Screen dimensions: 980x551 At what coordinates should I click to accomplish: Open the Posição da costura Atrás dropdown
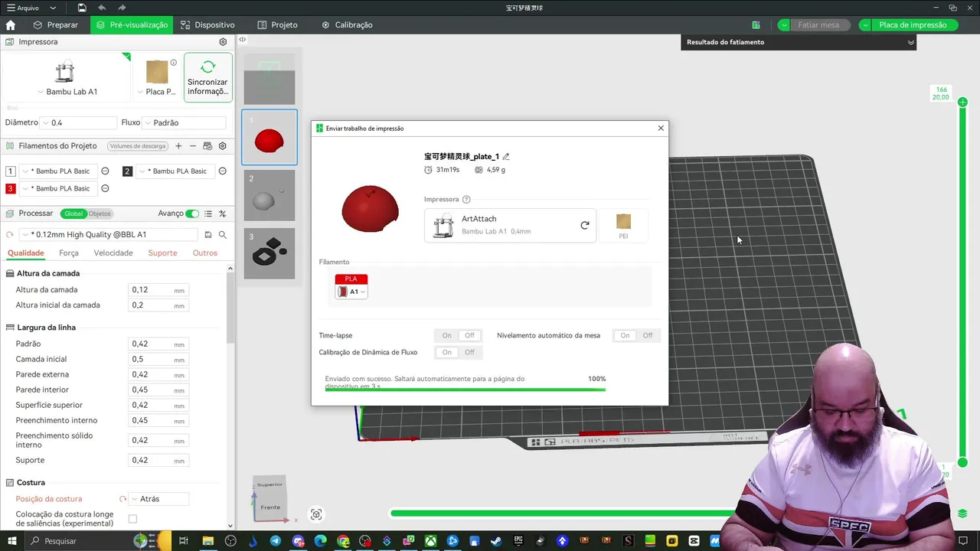(x=158, y=499)
